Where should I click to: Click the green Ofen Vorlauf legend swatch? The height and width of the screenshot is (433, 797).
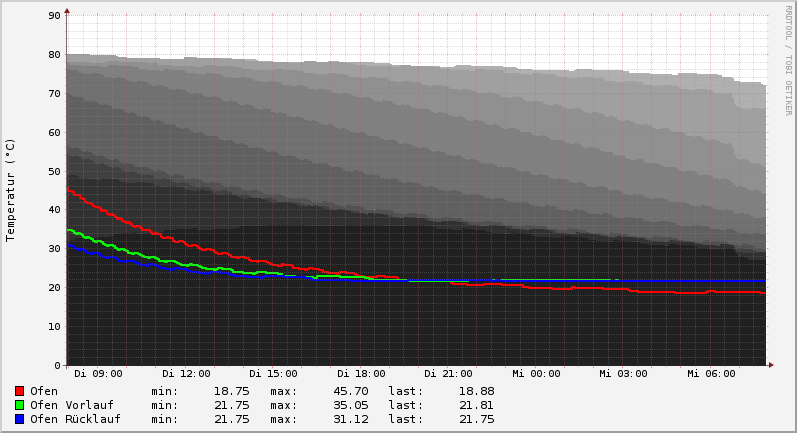tap(19, 405)
